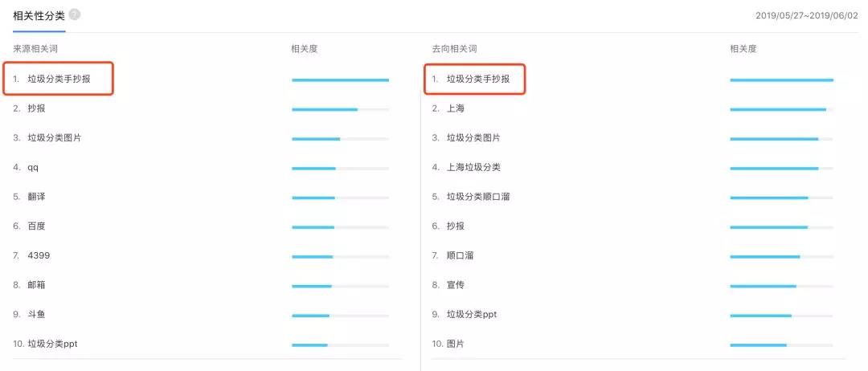Select source keyword 翻译

coord(36,196)
